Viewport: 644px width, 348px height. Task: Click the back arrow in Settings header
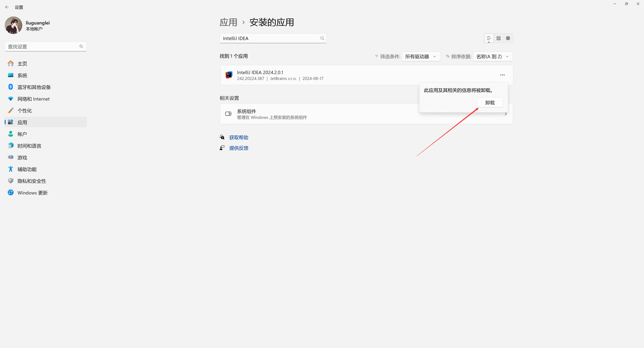click(7, 7)
